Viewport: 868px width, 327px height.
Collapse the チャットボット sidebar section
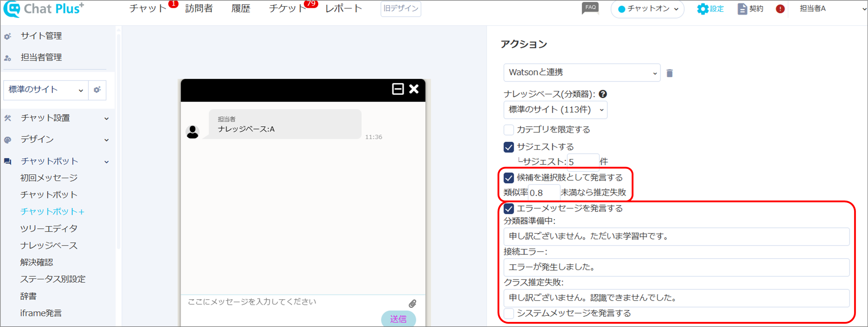click(x=106, y=161)
